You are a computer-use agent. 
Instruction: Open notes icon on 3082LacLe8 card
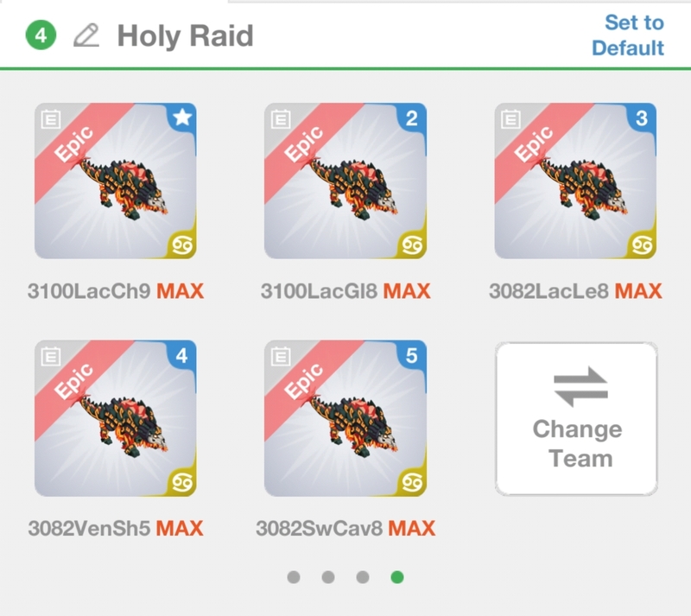coord(510,119)
